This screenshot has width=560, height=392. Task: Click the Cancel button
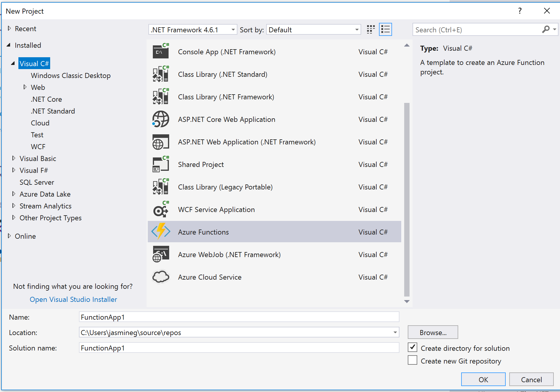click(531, 379)
